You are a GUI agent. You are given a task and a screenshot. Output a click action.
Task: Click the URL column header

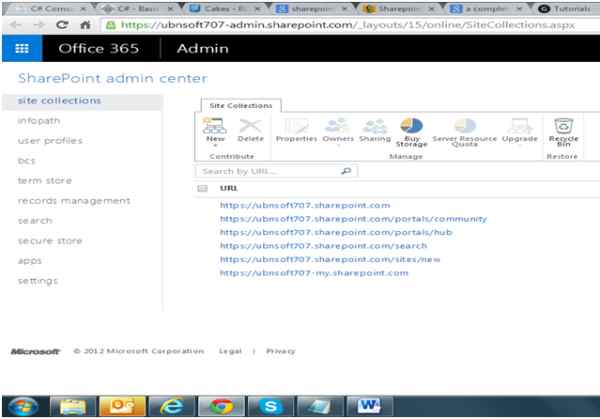coord(228,188)
